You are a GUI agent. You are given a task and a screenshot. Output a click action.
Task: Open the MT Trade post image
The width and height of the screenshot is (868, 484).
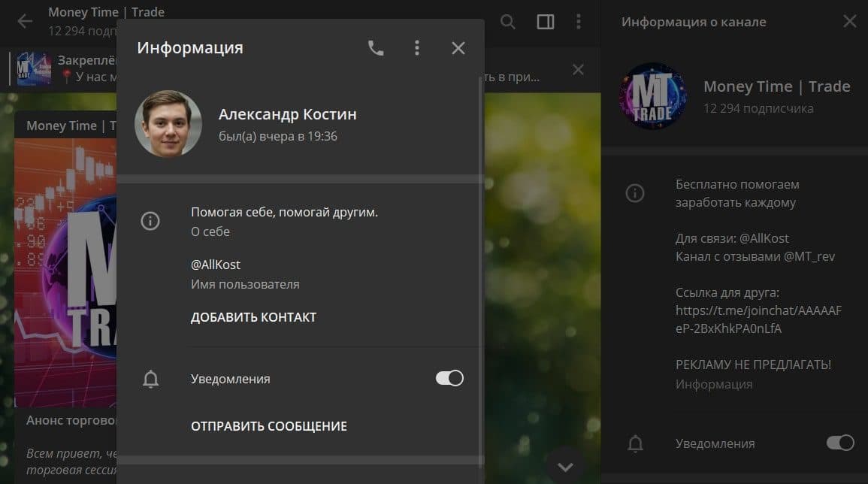[x=65, y=273]
